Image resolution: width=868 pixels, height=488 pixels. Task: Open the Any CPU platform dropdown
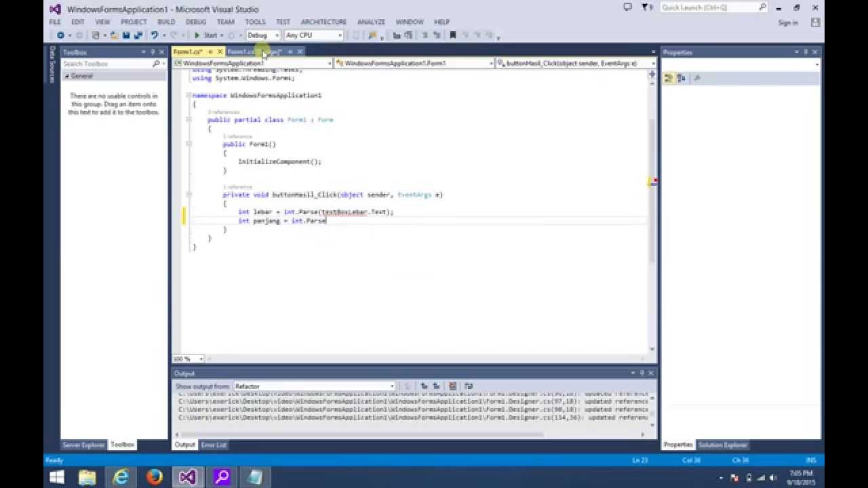pos(314,35)
